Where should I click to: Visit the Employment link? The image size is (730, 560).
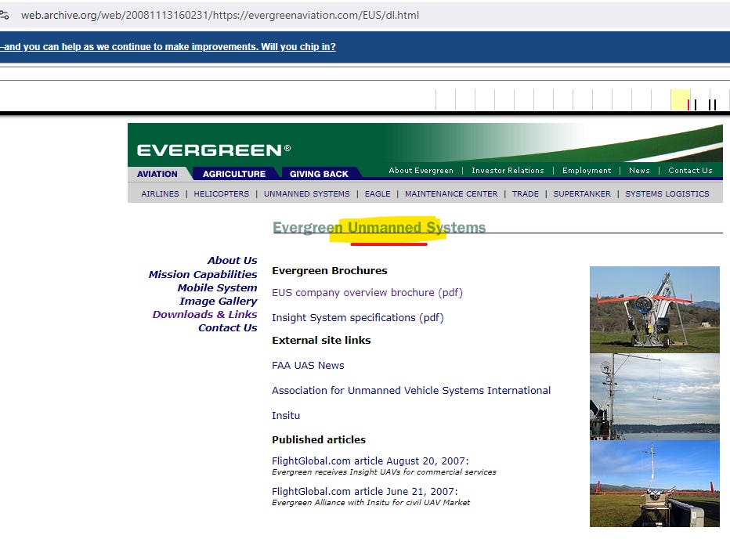click(x=587, y=171)
